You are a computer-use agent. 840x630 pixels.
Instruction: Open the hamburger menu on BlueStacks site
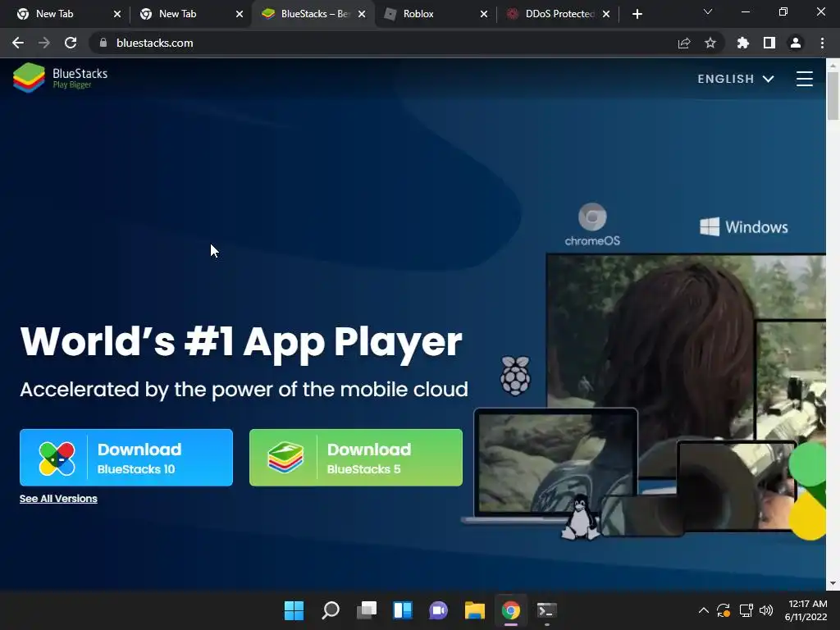[x=804, y=79]
